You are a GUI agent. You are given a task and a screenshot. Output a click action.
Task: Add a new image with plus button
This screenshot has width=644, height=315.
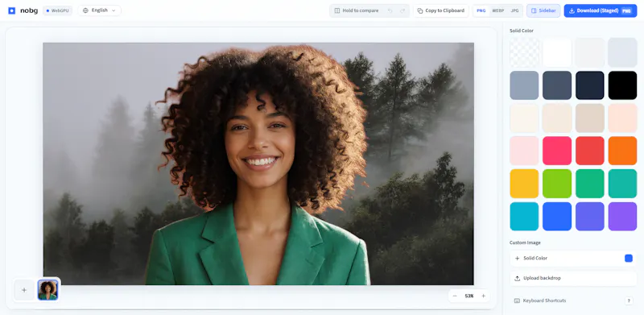tap(24, 290)
